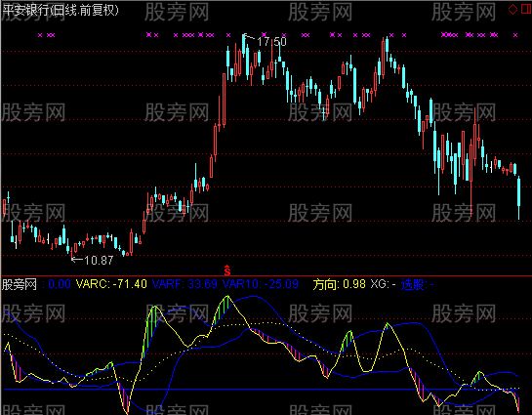Select the indicator name 股旁网 in the subchart
The width and height of the screenshot is (532, 415).
point(20,284)
